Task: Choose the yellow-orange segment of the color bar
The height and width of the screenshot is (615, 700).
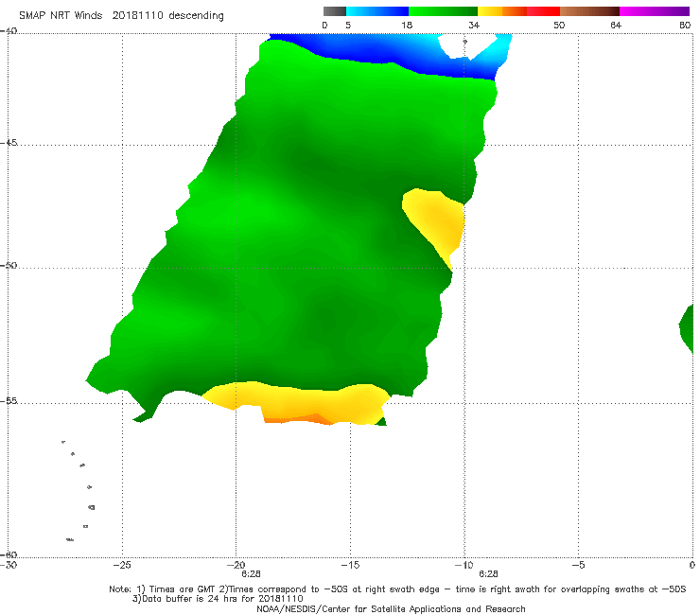Action: (x=502, y=11)
